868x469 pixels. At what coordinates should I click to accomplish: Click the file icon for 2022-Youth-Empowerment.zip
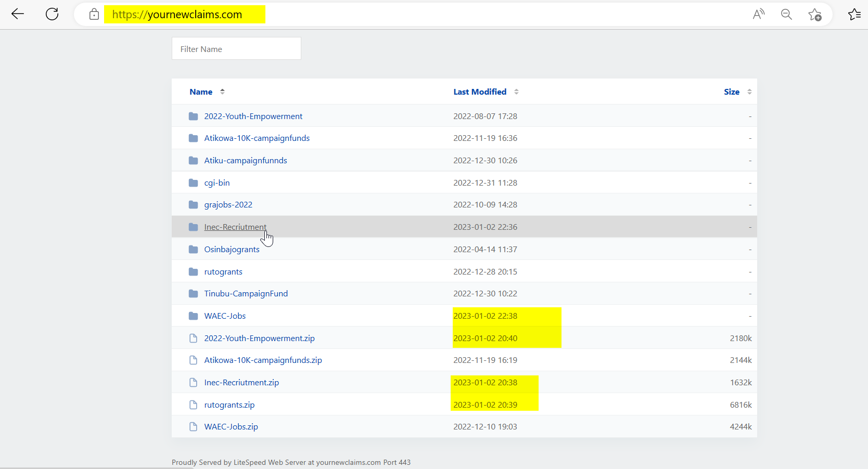[193, 338]
